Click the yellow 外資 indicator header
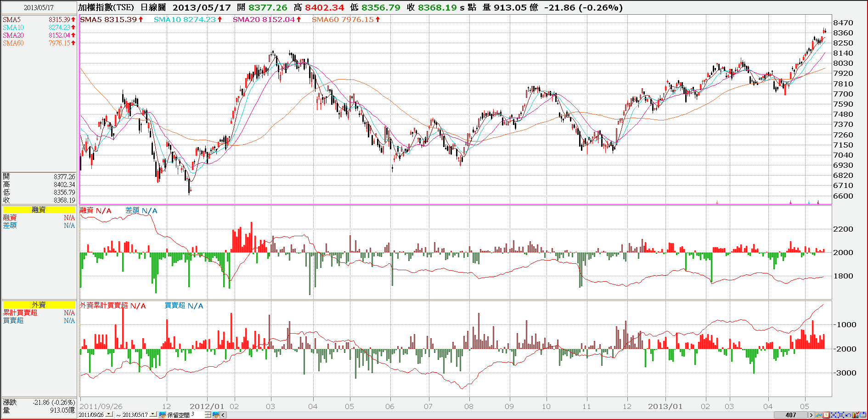868x420 pixels. (39, 305)
